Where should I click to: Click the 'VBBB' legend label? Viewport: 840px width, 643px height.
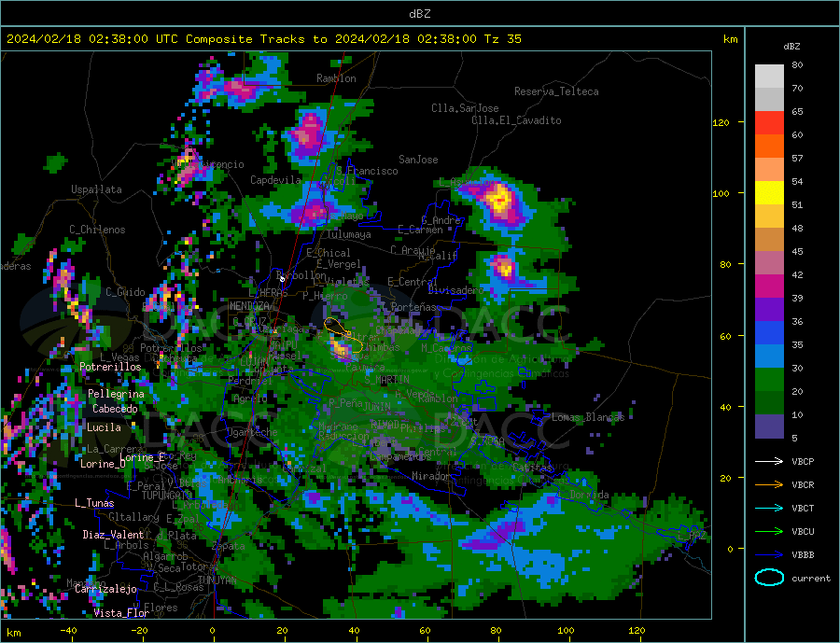coord(803,554)
